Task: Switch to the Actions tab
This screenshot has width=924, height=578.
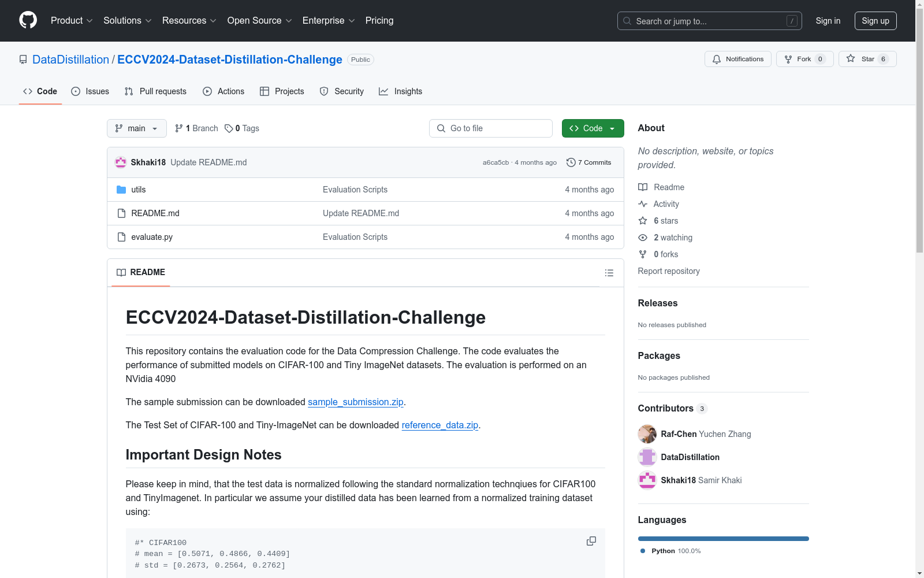Action: pyautogui.click(x=223, y=91)
